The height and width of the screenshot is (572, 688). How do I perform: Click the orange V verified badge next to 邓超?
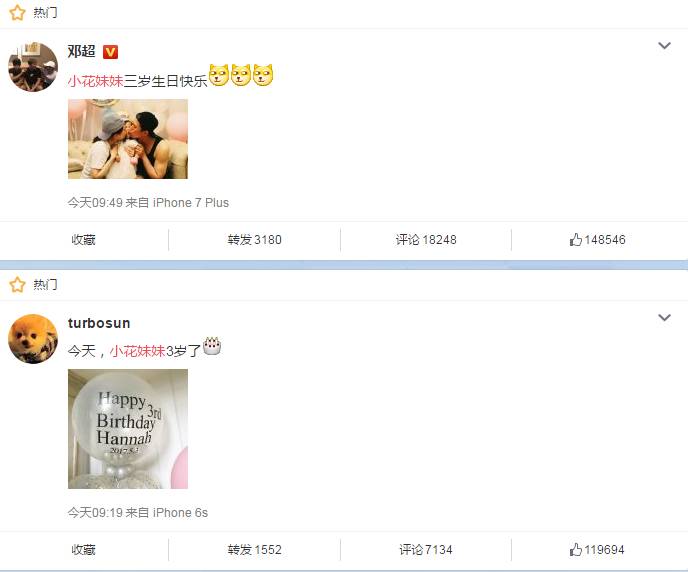pyautogui.click(x=110, y=52)
